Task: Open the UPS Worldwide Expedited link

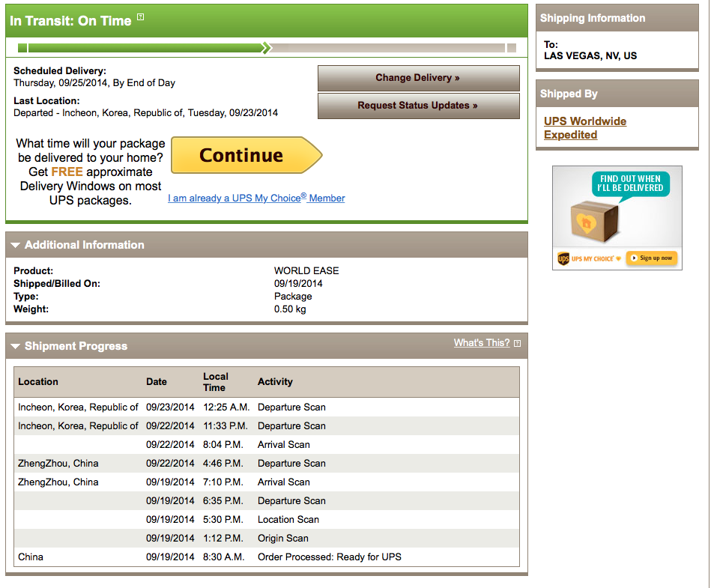Action: [x=585, y=128]
